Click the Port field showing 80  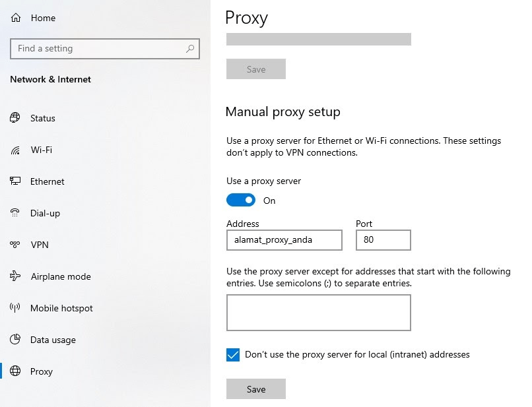[383, 240]
